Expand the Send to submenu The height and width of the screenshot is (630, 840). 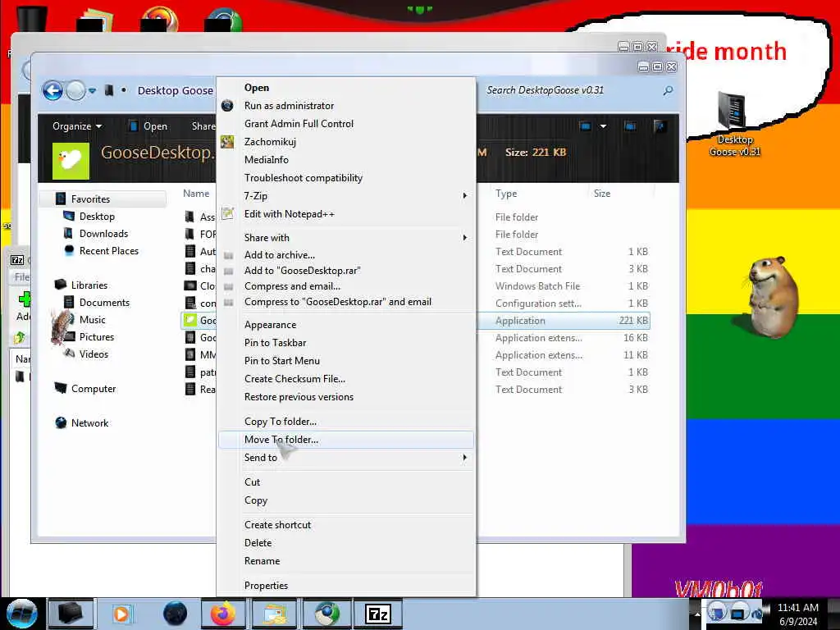point(345,458)
